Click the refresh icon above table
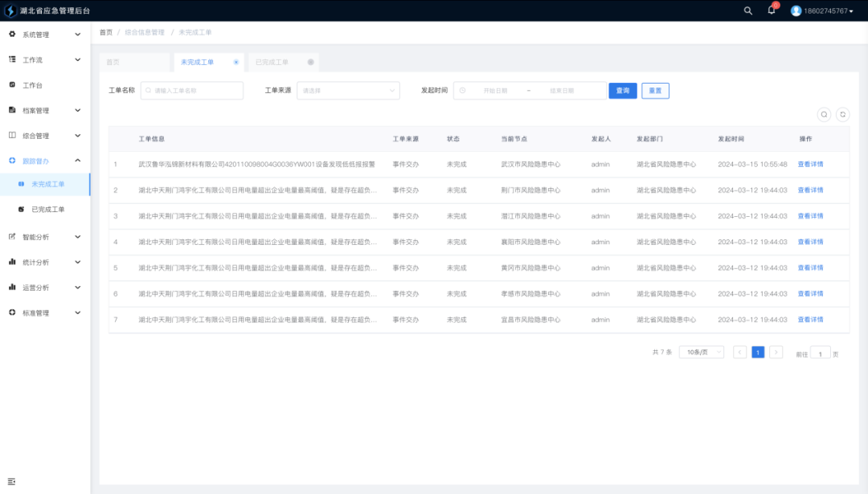The image size is (868, 494). coord(842,115)
